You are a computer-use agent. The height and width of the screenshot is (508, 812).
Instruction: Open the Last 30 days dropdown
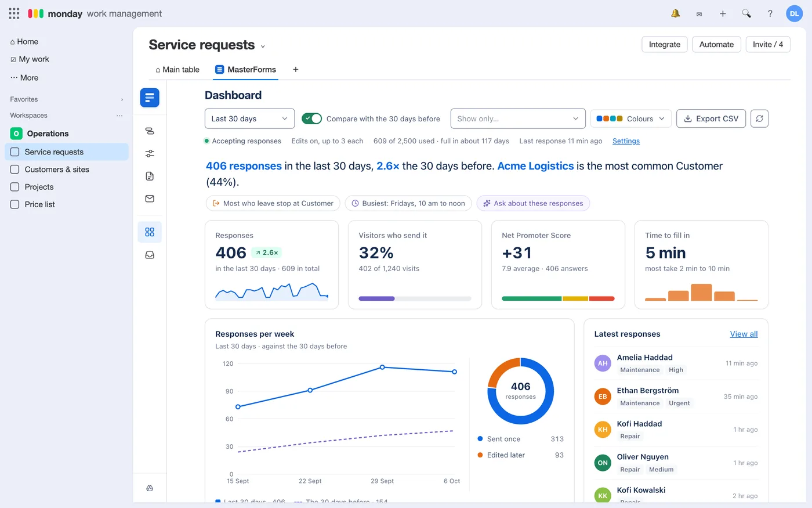click(x=249, y=118)
